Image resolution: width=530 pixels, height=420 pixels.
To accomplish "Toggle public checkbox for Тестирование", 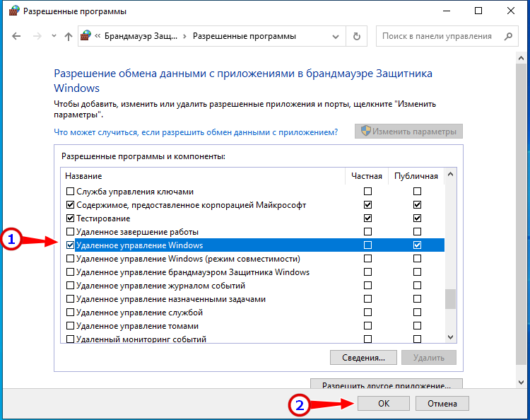I will 417,218.
